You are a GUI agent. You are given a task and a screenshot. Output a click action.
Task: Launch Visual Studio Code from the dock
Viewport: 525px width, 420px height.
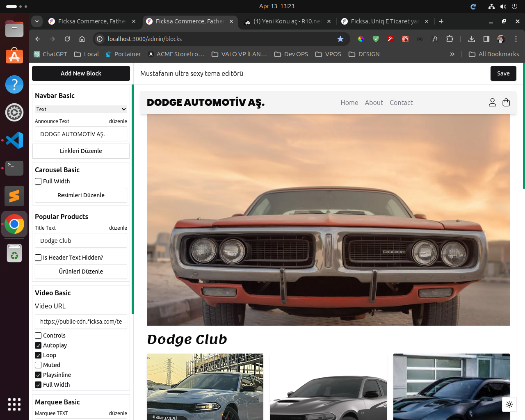tap(14, 140)
